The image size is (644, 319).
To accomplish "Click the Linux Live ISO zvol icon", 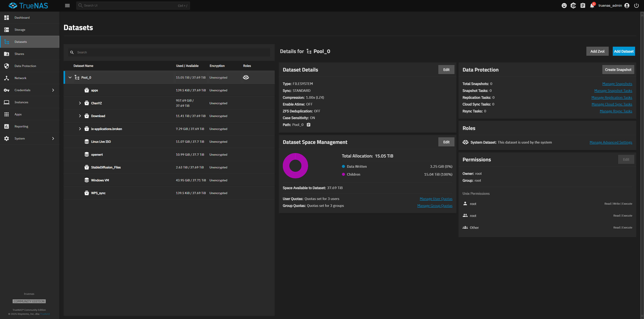I will coord(87,142).
